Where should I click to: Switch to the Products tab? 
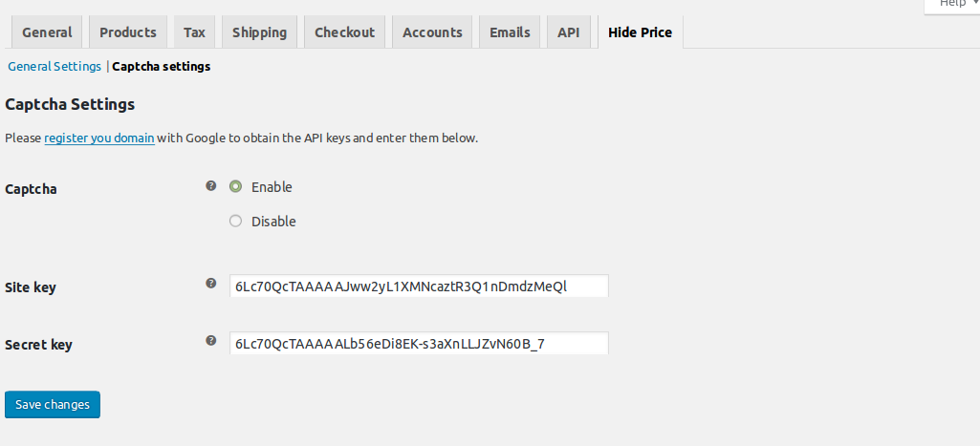128,32
